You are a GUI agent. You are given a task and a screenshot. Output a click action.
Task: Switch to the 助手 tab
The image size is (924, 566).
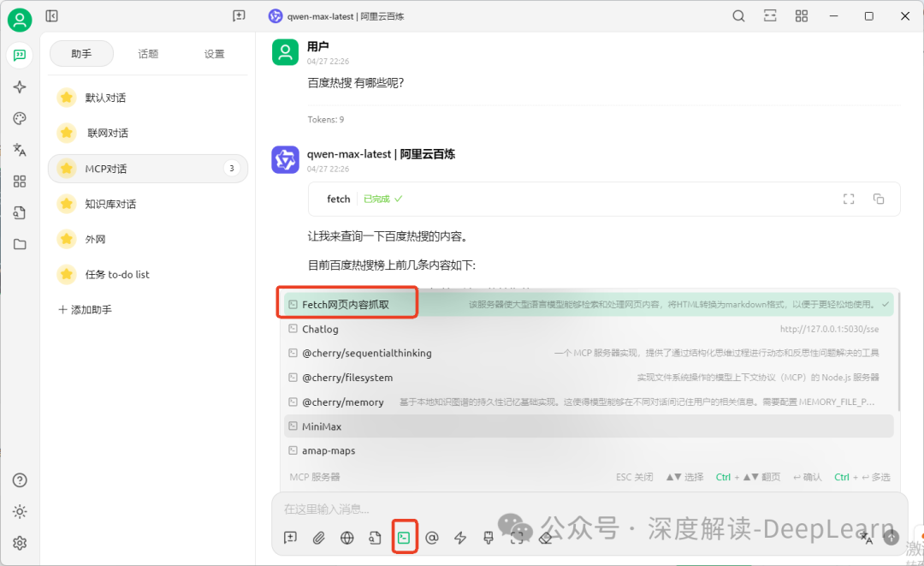coord(81,54)
